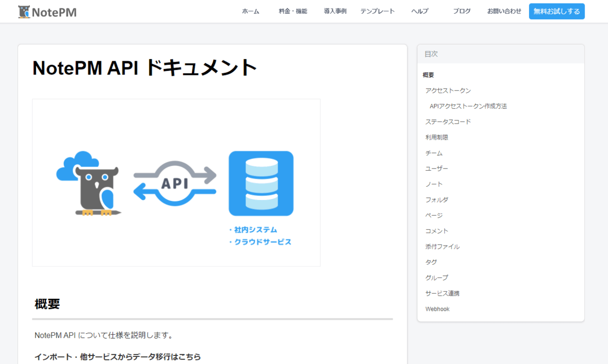608x364 pixels.
Task: Click the API diagram illustration
Action: [x=176, y=182]
